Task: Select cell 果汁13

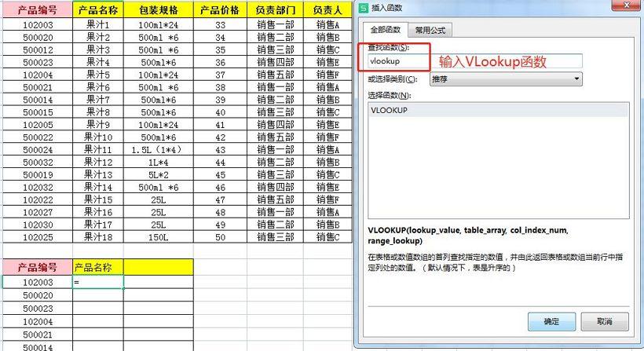Action: (x=97, y=174)
